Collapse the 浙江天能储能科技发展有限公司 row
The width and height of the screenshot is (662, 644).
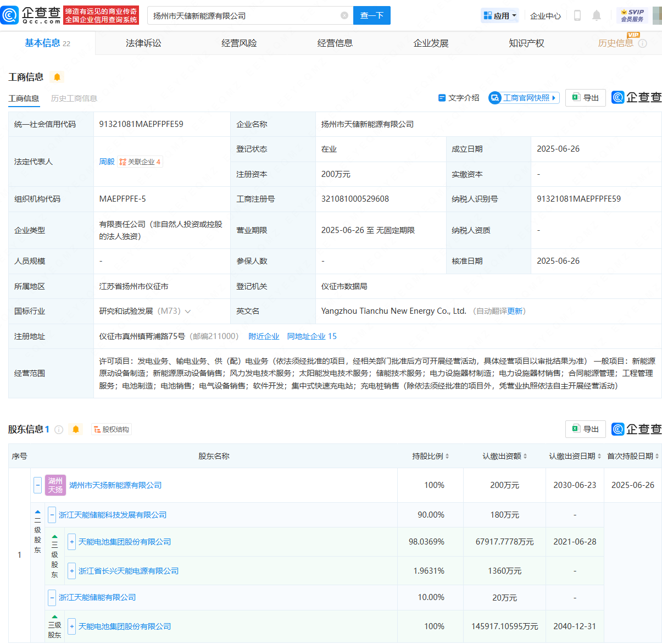point(52,515)
